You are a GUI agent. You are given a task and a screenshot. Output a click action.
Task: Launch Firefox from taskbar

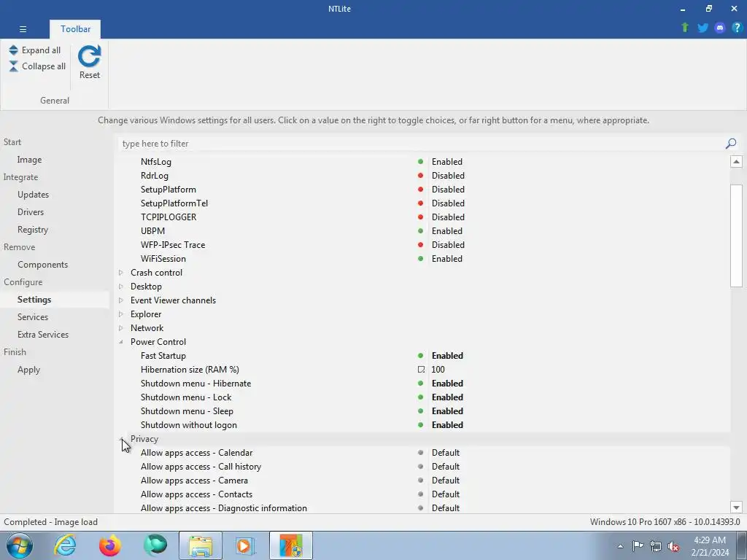[x=110, y=545]
